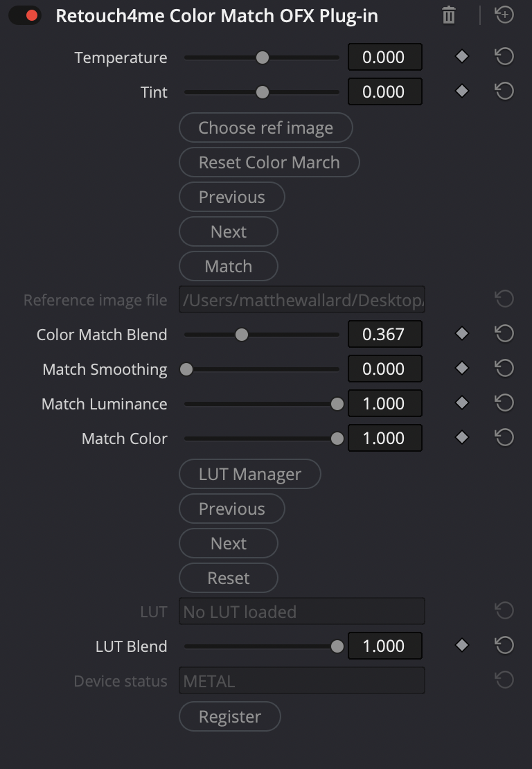Reset the LUT Blend parameter

[504, 646]
